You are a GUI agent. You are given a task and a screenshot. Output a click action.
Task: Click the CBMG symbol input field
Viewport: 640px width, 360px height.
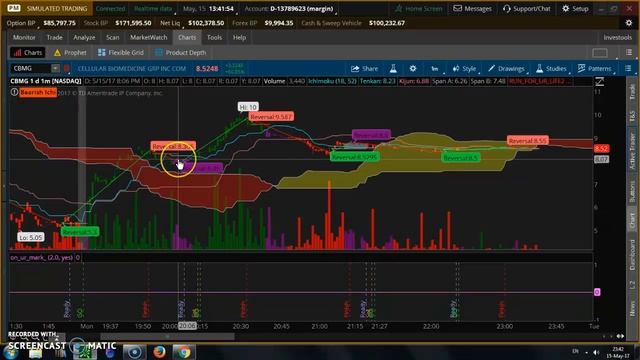click(x=31, y=69)
